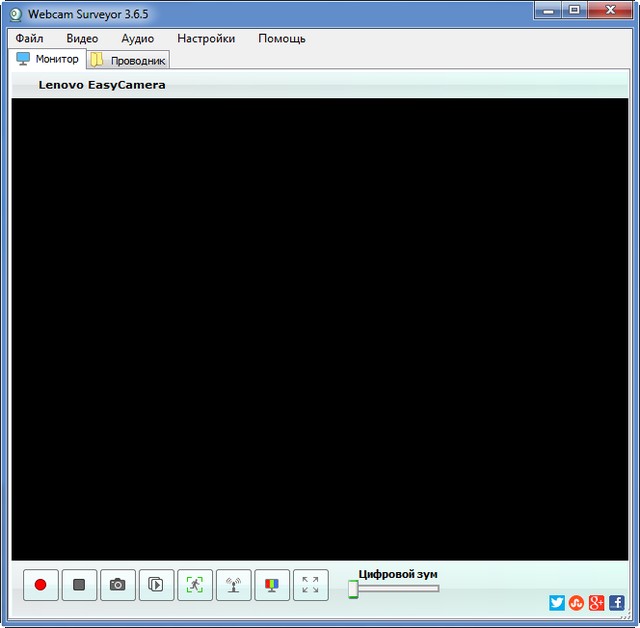Image resolution: width=640 pixels, height=628 pixels.
Task: Start broadcasting with the antenna icon
Action: point(233,585)
